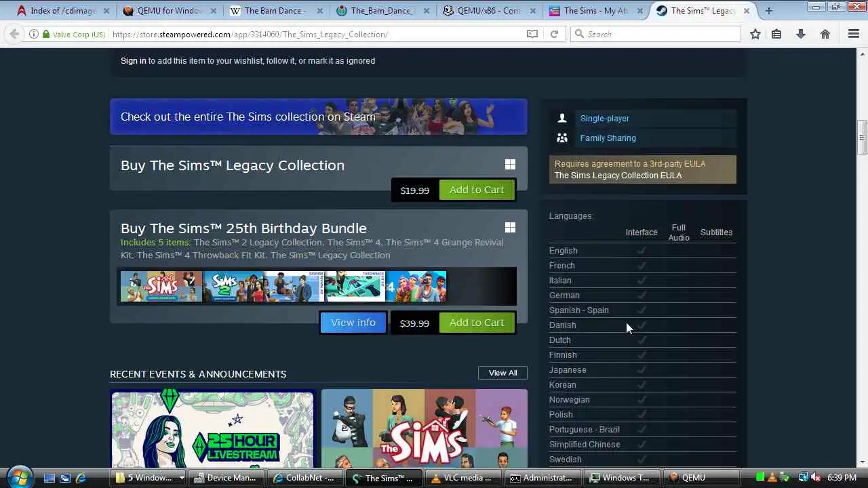Click The Sims collection on Steam banner
868x488 pixels.
pos(319,117)
